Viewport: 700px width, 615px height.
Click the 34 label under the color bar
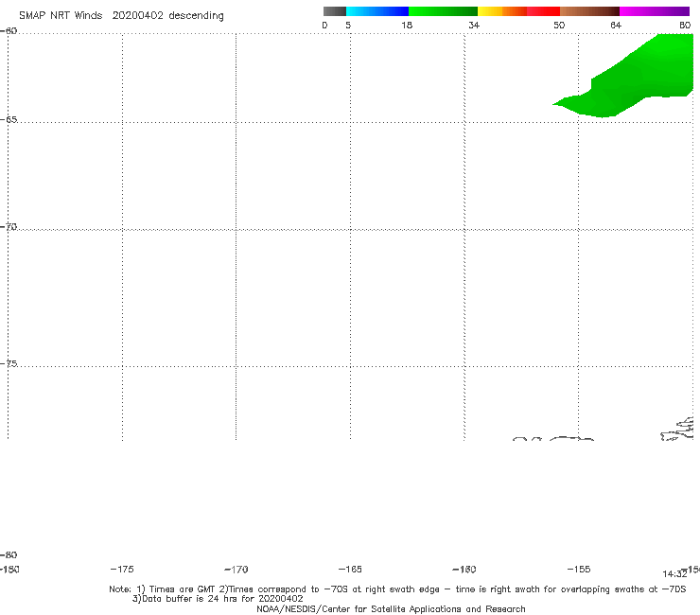click(474, 25)
